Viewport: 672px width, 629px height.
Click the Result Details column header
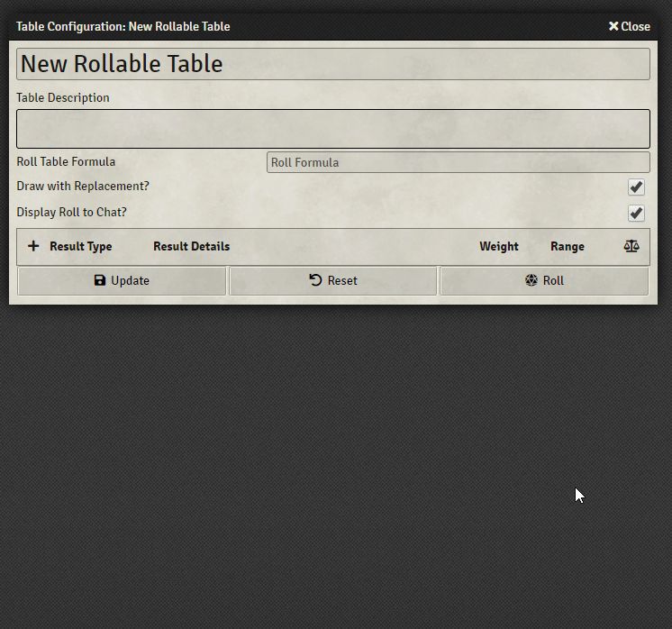pos(192,247)
